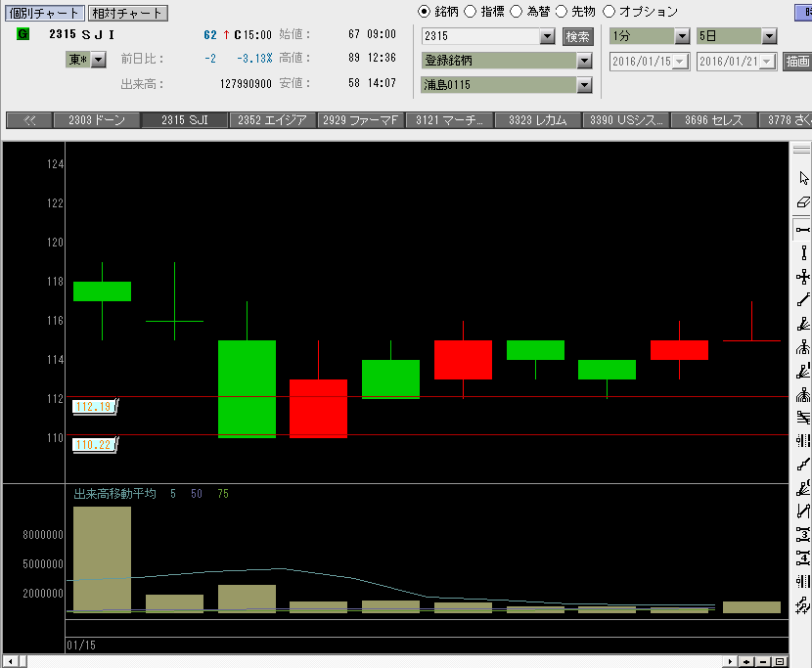The image size is (812, 668).
Task: Click the moving average 75 label
Action: point(223,494)
